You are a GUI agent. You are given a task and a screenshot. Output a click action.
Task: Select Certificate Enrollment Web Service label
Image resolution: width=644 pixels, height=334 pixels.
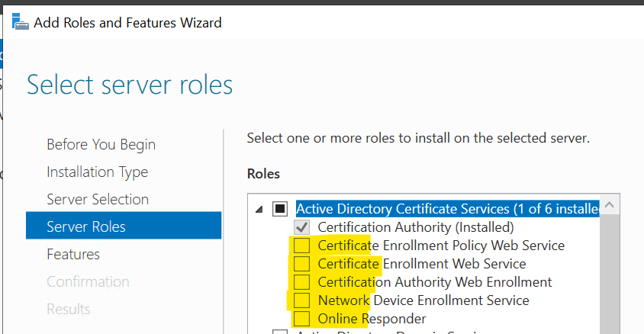422,264
